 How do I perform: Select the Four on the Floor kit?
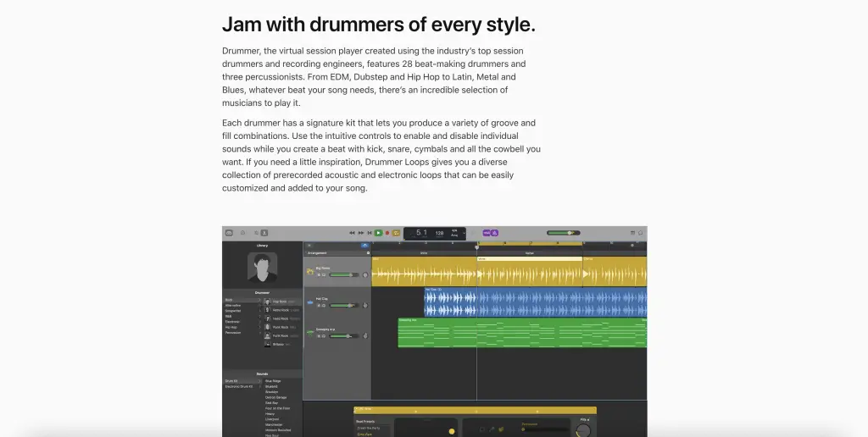(277, 408)
